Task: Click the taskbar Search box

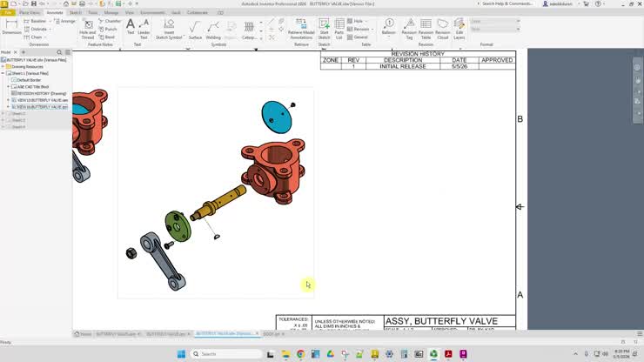Action: [x=226, y=354]
